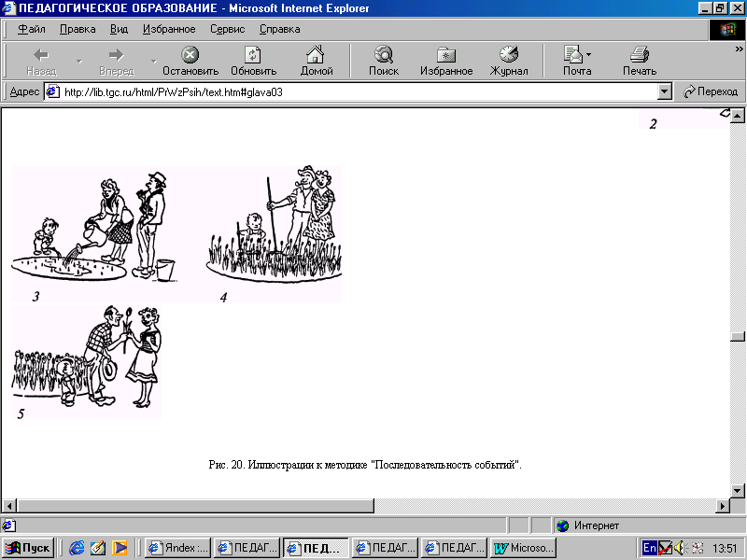Click the mail tray icon with red slash
The height and width of the screenshot is (560, 747).
[666, 548]
